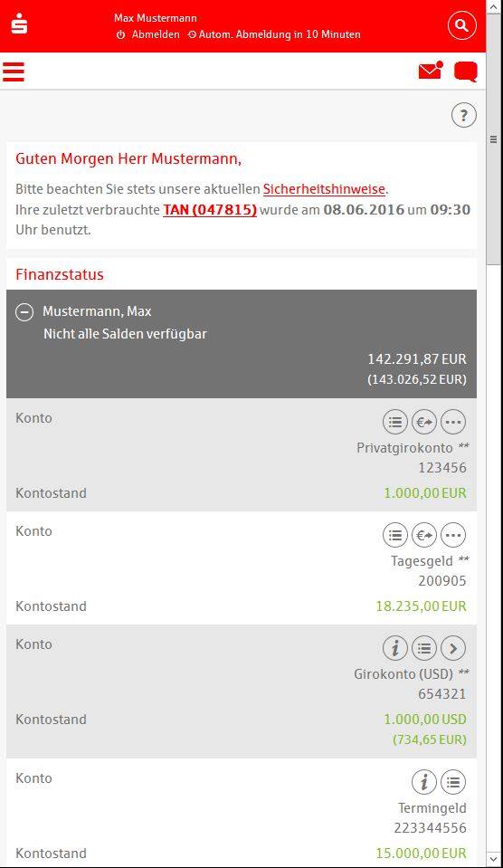
Task: Show transactions list for Tagesgeld
Action: tap(395, 535)
